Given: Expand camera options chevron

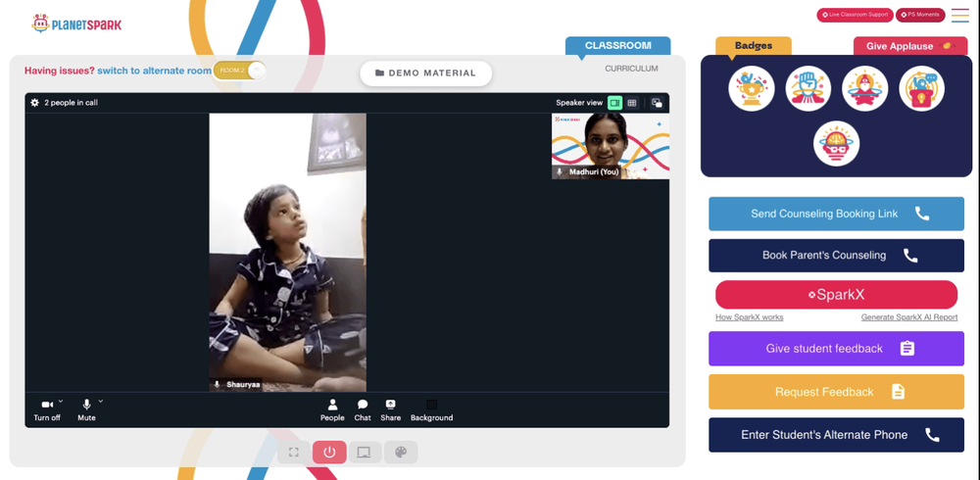Looking at the screenshot, I should coord(61,401).
